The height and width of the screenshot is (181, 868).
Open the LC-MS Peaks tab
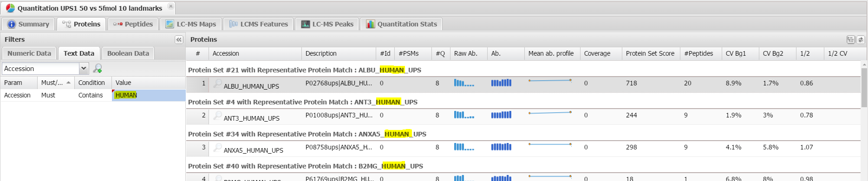[x=327, y=24]
